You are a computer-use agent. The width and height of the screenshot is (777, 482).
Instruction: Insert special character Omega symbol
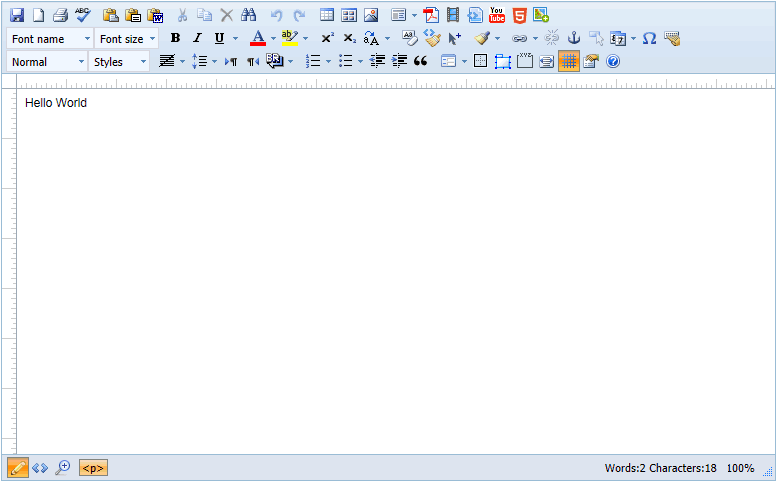[x=649, y=38]
